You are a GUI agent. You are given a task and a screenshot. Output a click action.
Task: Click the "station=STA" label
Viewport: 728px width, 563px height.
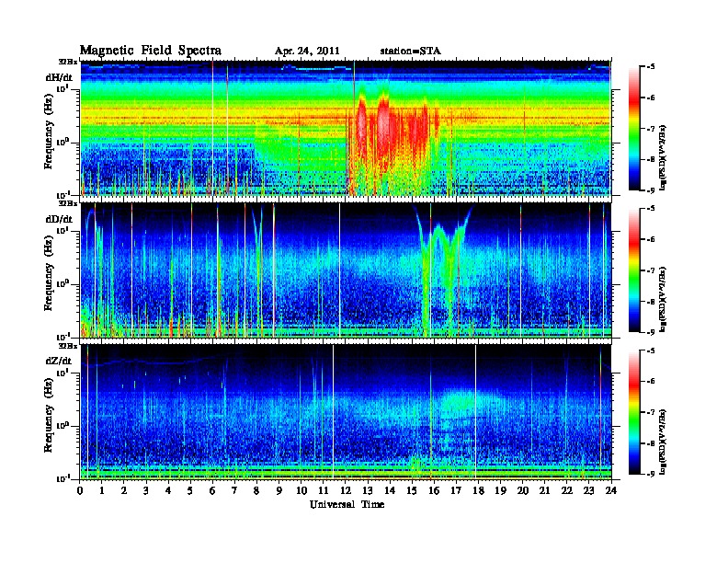point(410,52)
